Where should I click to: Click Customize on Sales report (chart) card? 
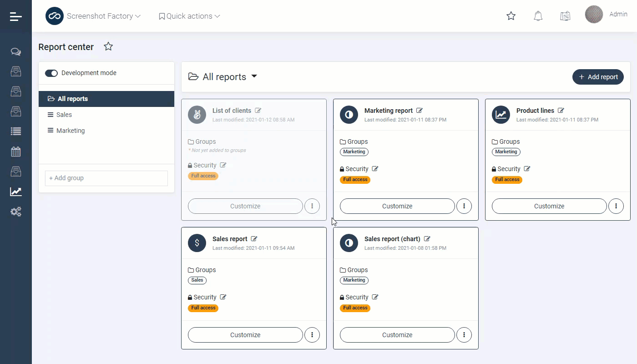click(x=397, y=335)
